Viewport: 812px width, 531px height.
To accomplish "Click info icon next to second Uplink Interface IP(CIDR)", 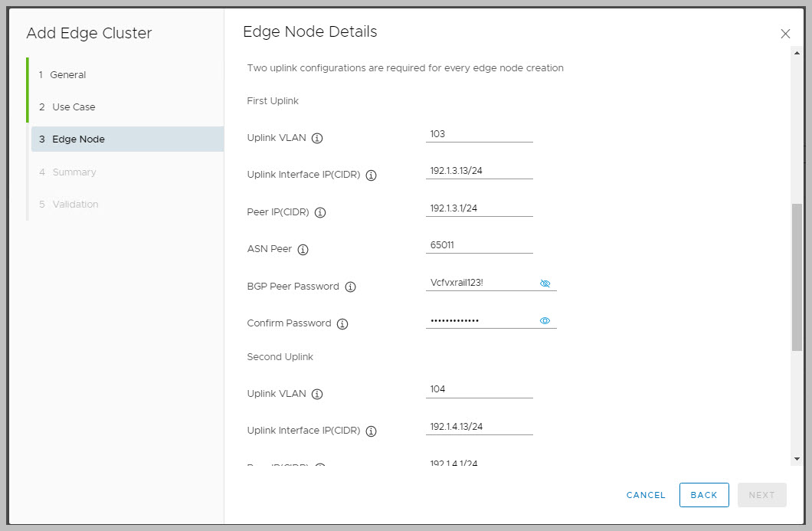I will pyautogui.click(x=371, y=431).
